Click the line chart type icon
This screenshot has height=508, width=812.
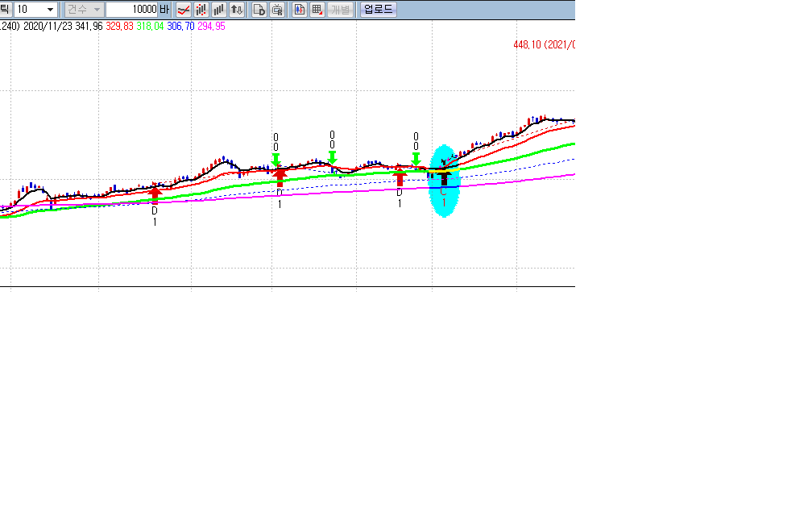(184, 10)
